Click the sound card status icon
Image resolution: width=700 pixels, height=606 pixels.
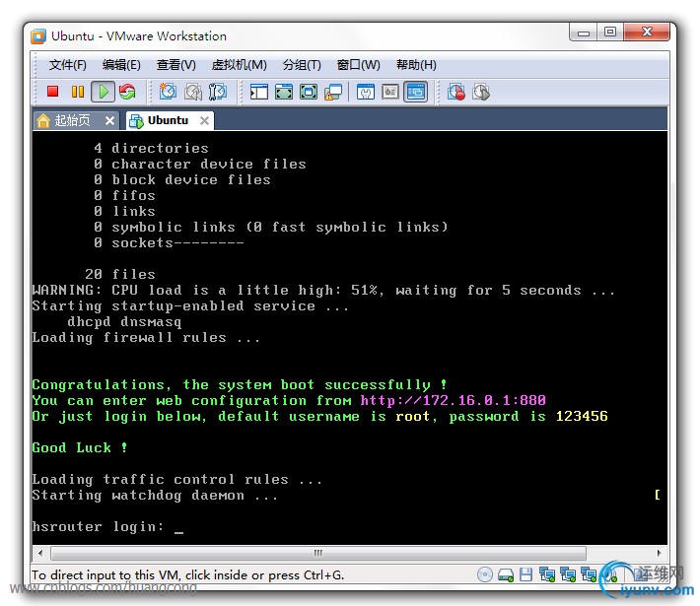(609, 574)
